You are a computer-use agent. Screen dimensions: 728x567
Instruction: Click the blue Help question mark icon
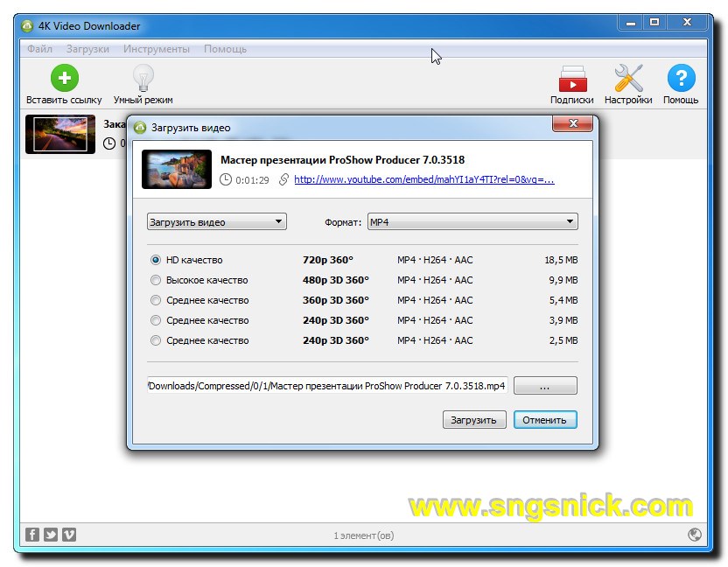tap(681, 78)
